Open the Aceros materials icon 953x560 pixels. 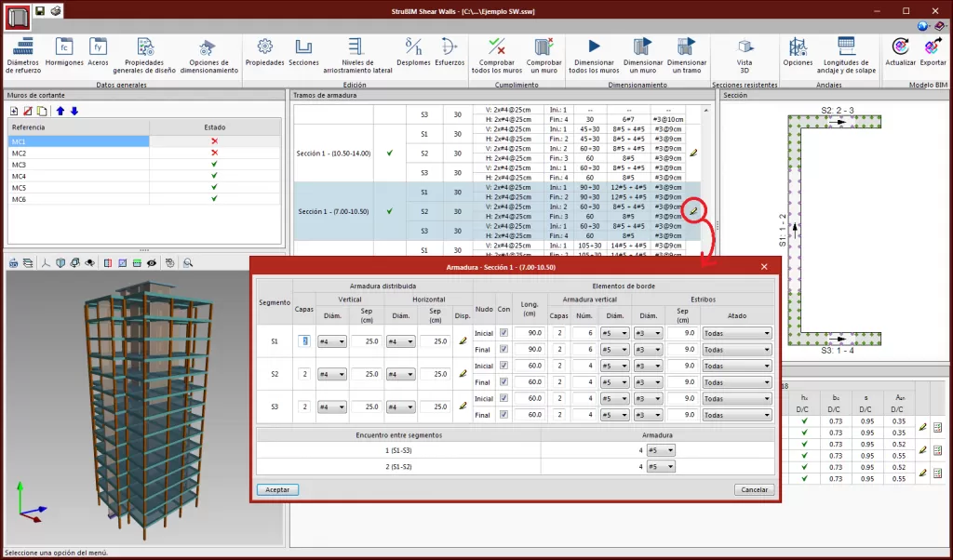pos(98,47)
